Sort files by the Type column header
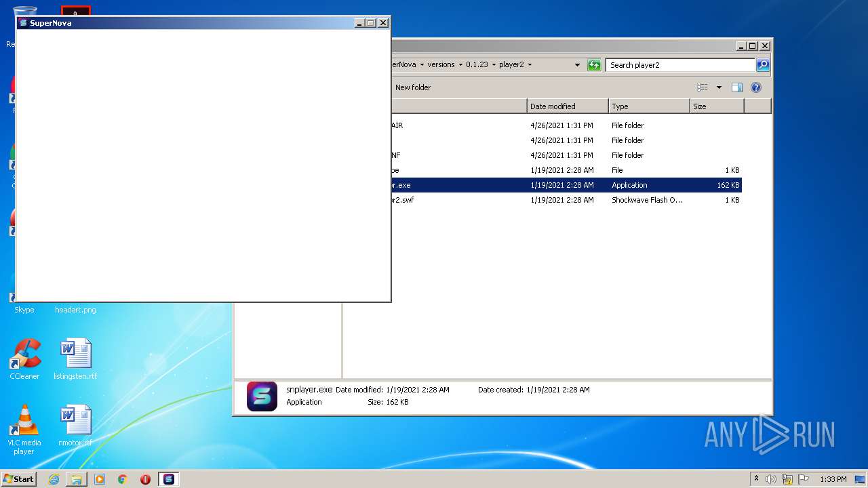This screenshot has width=868, height=488. click(649, 106)
